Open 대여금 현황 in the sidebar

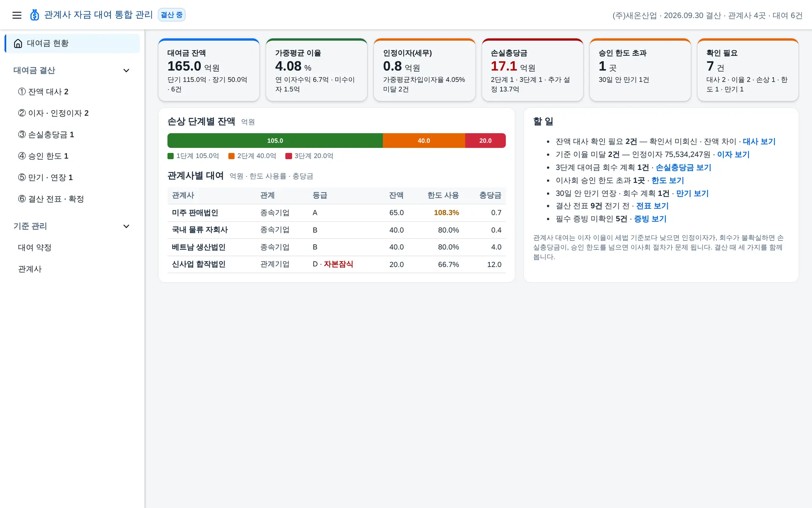coord(72,44)
